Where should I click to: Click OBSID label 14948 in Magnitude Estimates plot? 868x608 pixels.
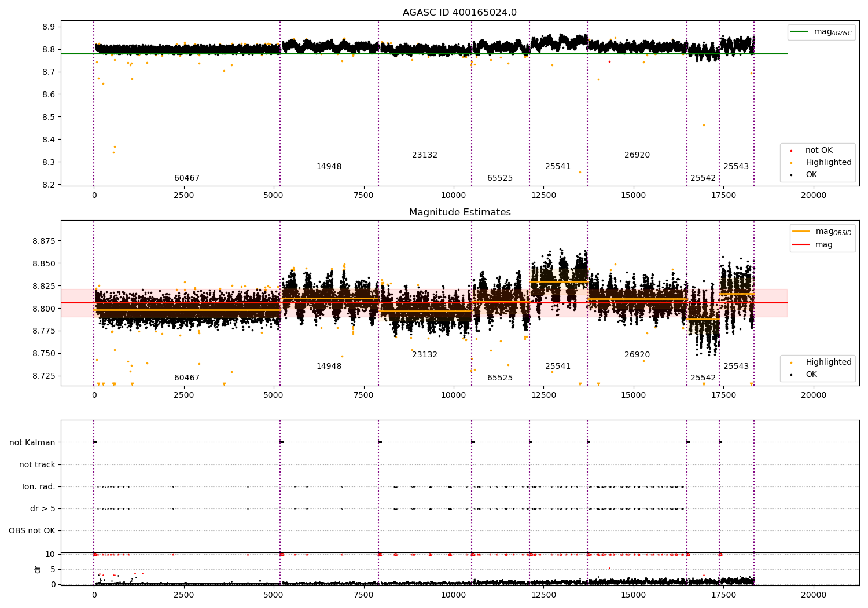pyautogui.click(x=329, y=367)
